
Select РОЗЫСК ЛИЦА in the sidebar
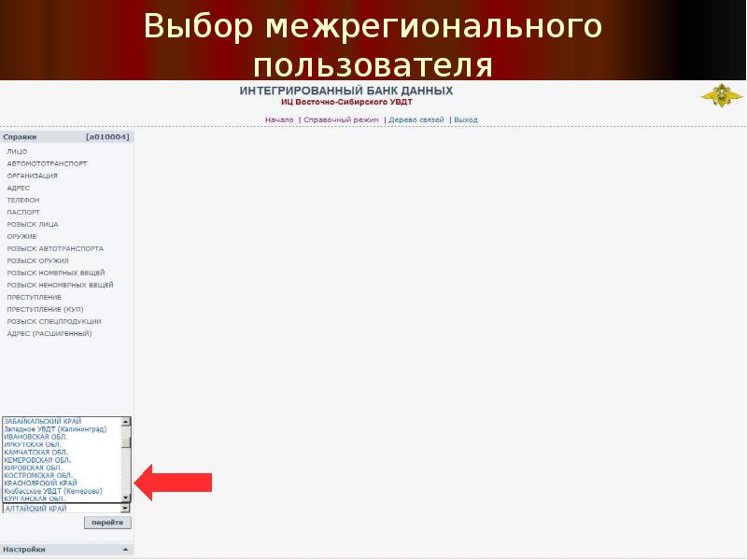(33, 224)
